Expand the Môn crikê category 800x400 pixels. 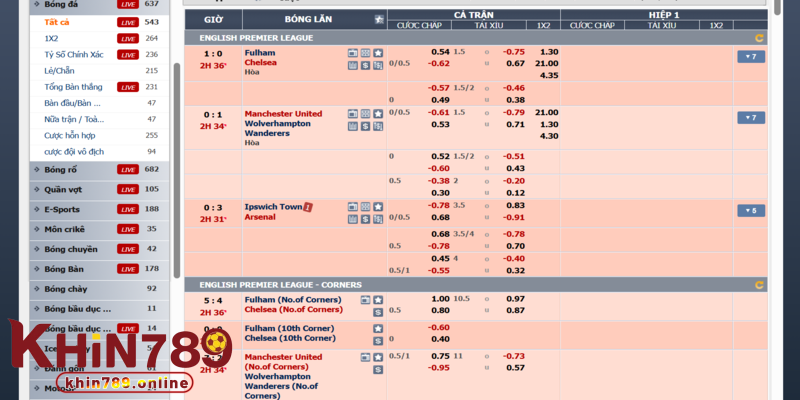(99, 229)
